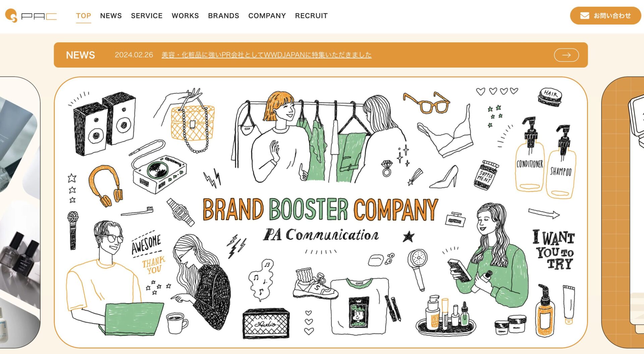Click the envelope icon in contact button
Screen dimensions: 644x354
(585, 16)
